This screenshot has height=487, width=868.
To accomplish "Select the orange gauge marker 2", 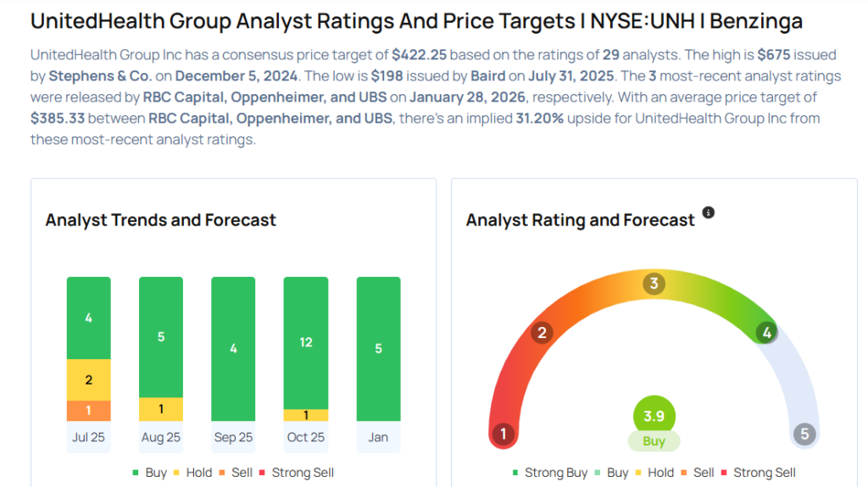I will coord(542,333).
